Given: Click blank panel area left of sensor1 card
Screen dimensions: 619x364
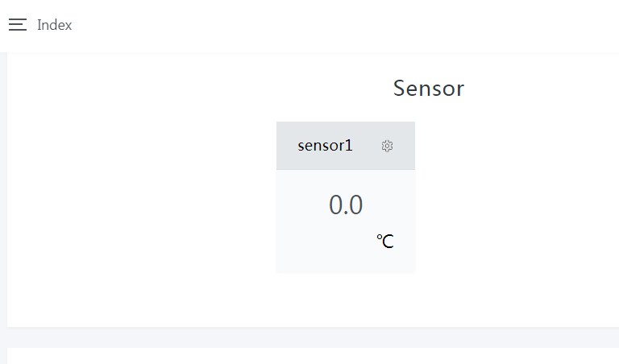Looking at the screenshot, I should [145, 201].
